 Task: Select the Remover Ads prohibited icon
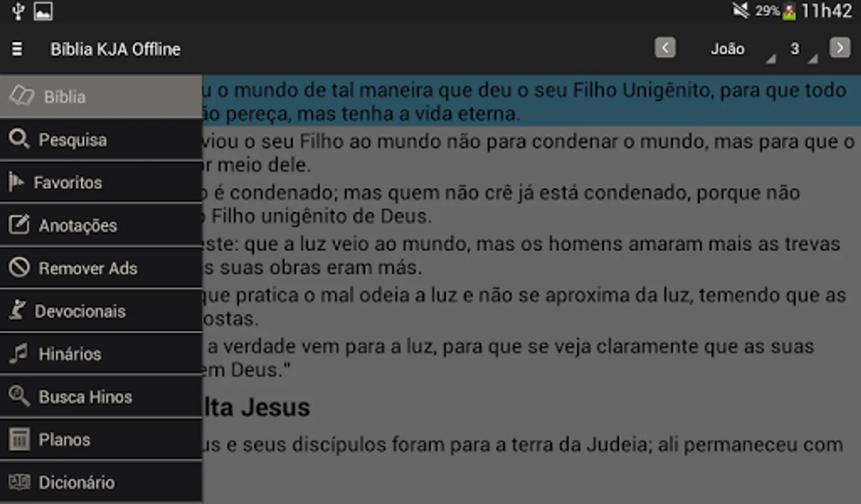(x=19, y=267)
